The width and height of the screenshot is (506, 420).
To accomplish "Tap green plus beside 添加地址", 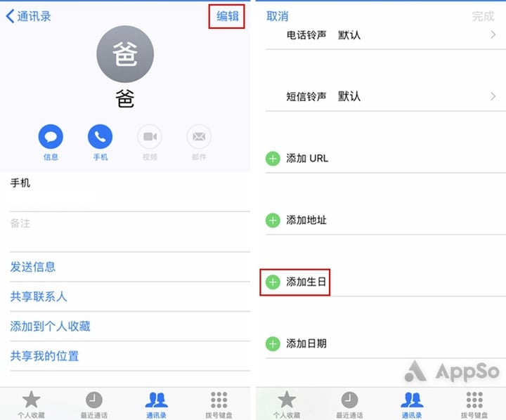I will click(x=273, y=221).
